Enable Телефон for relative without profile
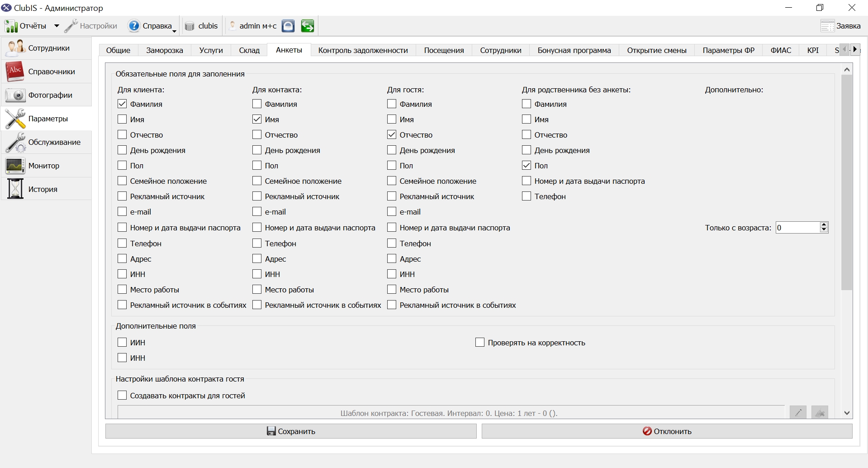Viewport: 868px width, 468px height. coord(526,196)
